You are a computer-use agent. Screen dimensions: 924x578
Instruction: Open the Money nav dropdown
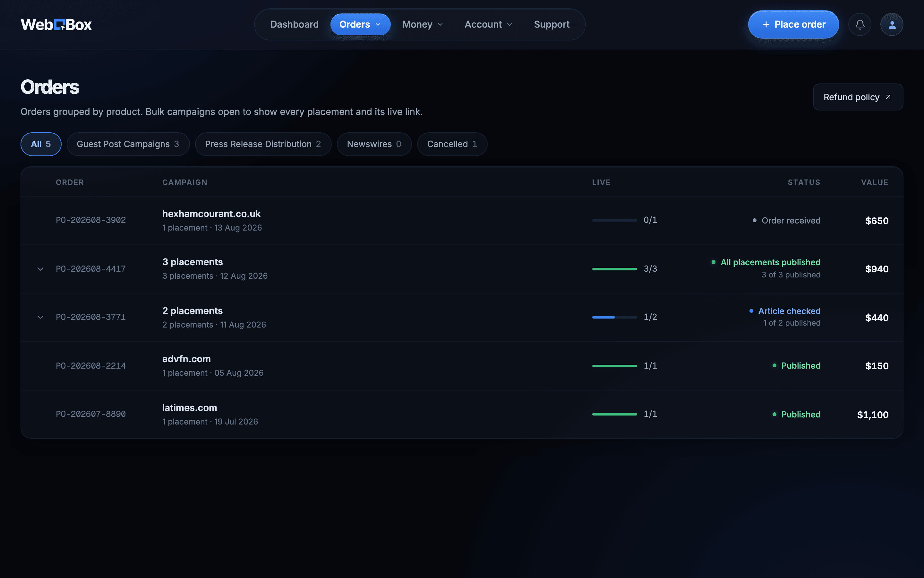(x=422, y=24)
